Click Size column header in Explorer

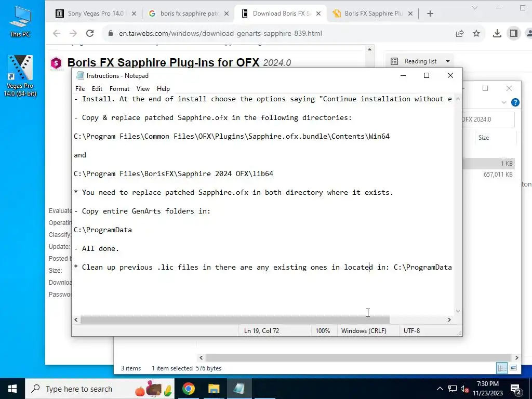(484, 137)
